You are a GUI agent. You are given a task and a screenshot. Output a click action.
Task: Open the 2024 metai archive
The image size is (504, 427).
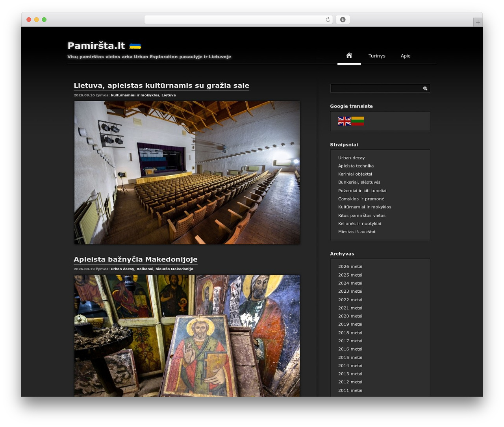tap(350, 283)
